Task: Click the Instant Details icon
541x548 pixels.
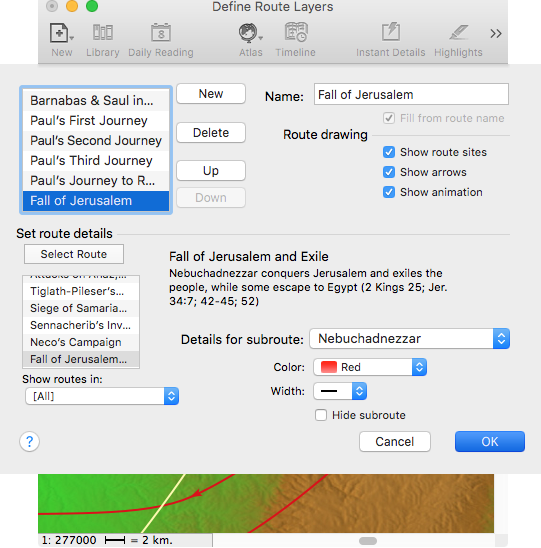Action: coord(390,32)
